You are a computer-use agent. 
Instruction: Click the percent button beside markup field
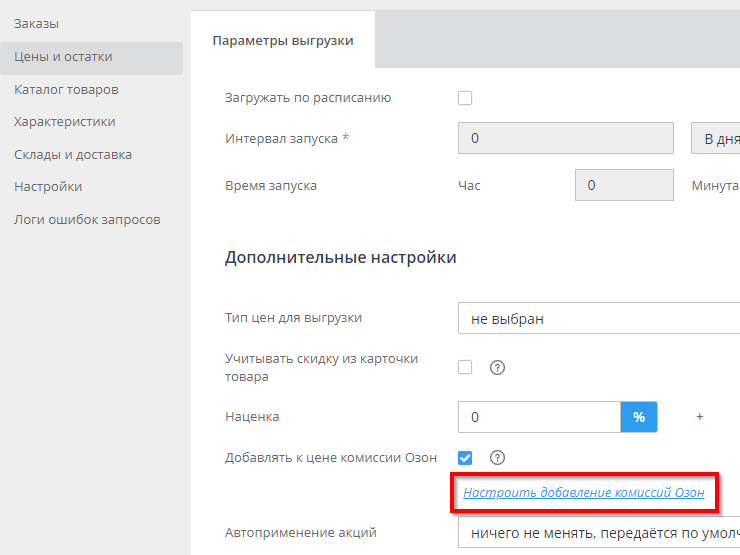coord(639,416)
